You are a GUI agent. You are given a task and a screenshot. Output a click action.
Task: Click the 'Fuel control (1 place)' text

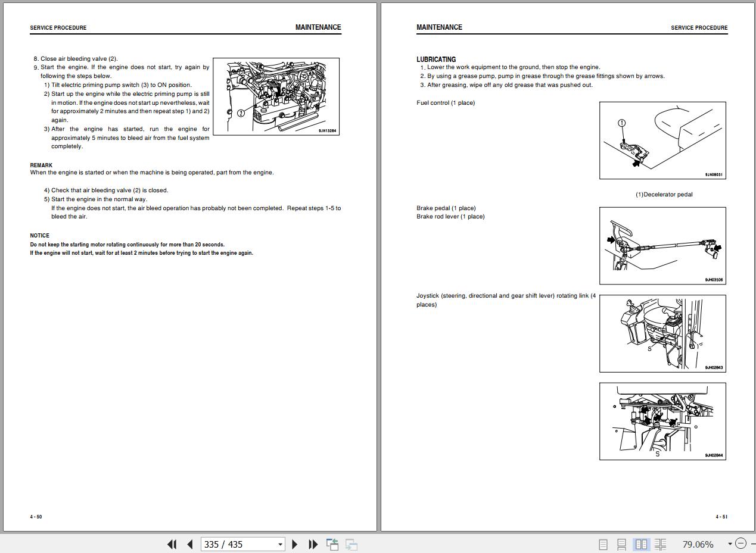pos(446,103)
